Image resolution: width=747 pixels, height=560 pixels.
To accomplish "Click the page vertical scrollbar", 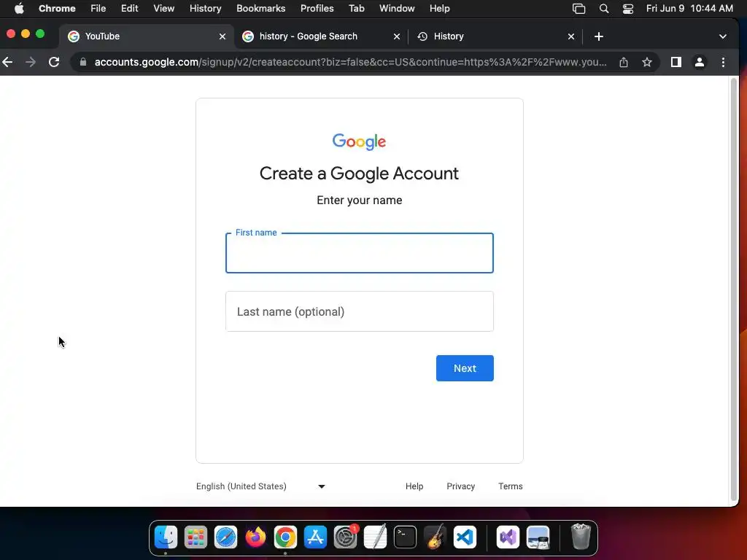I will 734,289.
